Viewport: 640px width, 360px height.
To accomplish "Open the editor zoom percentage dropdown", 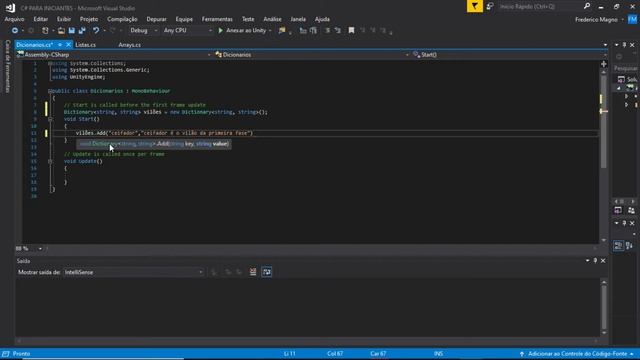I will [40, 249].
